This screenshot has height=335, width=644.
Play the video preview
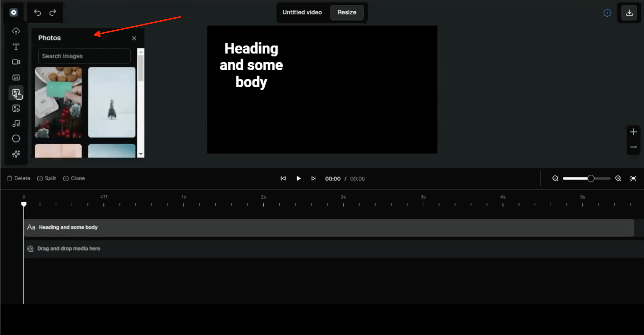(298, 178)
